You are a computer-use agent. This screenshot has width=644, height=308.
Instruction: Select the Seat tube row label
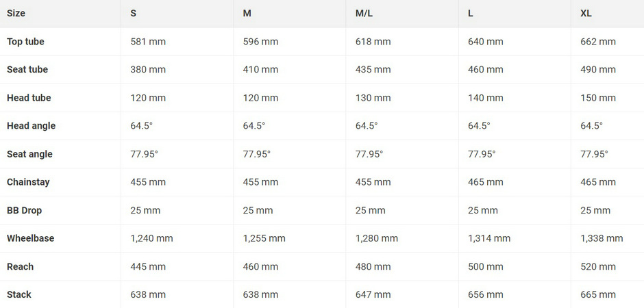[x=27, y=70]
